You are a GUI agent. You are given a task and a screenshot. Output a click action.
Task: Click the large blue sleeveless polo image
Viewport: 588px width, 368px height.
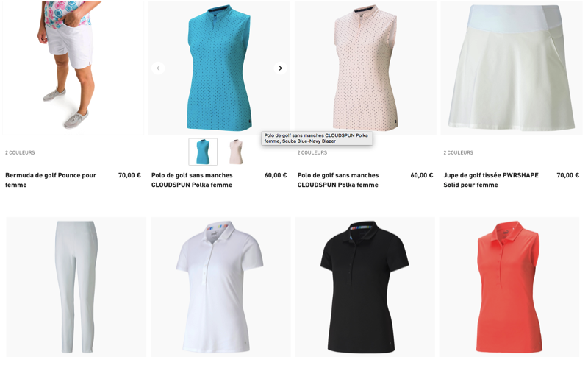[x=219, y=68]
